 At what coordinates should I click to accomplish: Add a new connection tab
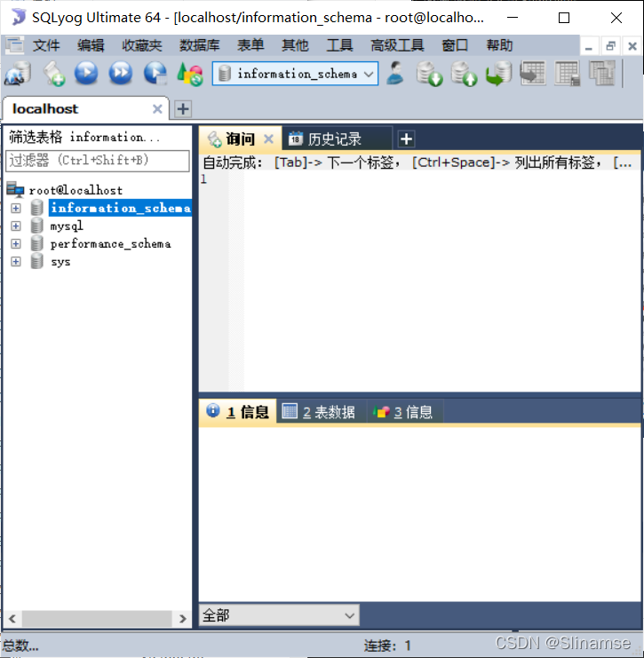coord(183,109)
